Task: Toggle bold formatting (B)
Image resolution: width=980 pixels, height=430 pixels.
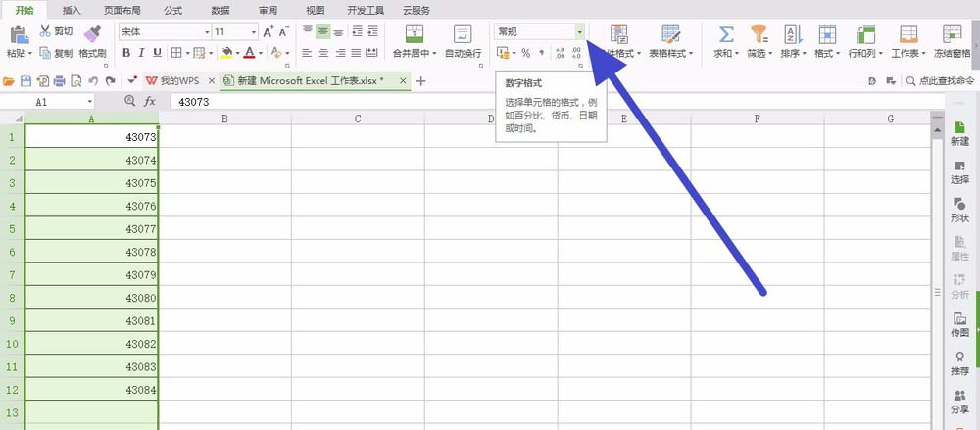Action: [126, 53]
